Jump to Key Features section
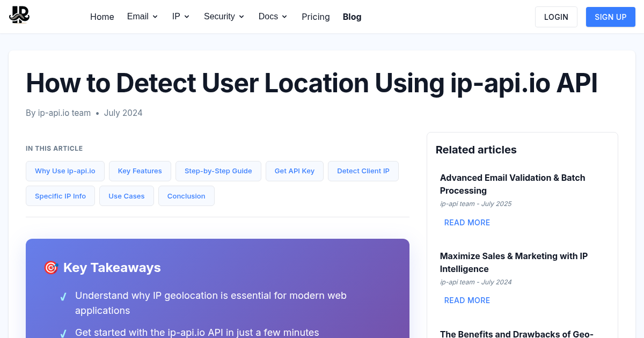This screenshot has height=338, width=644. coord(140,171)
